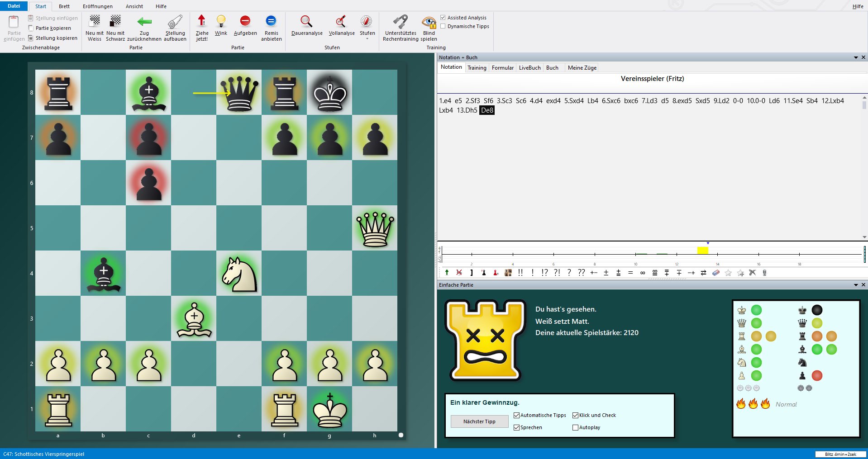Click notation pane vertical scrollbar

[864, 167]
